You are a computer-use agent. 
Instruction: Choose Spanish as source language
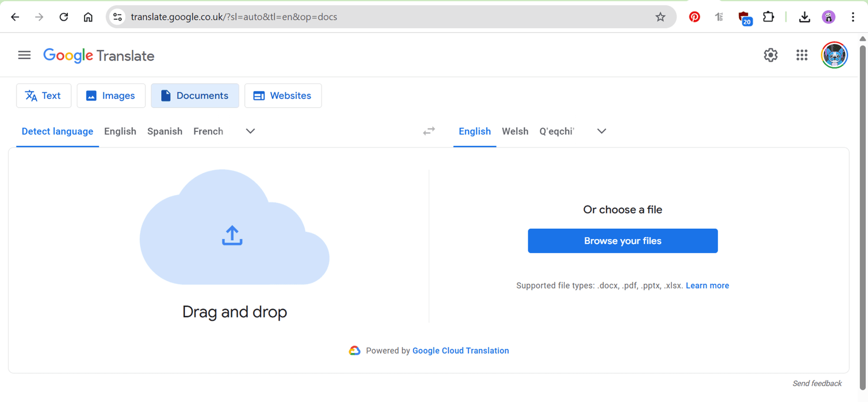[165, 131]
